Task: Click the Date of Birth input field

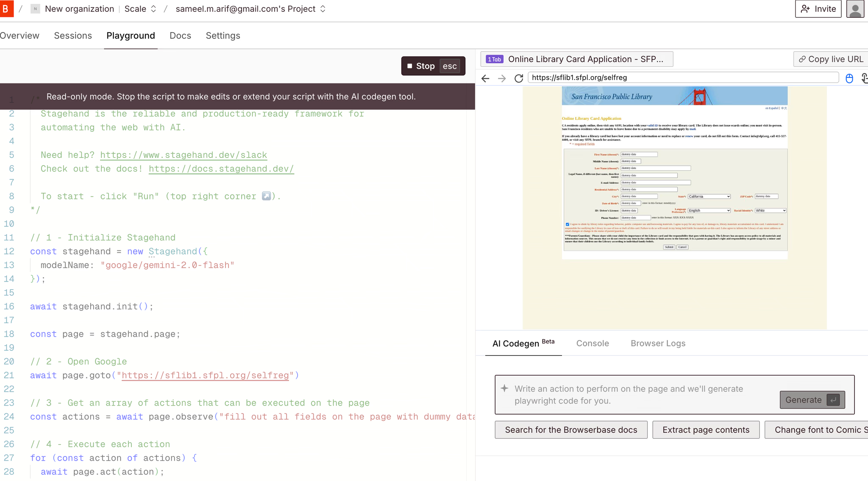Action: (x=631, y=204)
